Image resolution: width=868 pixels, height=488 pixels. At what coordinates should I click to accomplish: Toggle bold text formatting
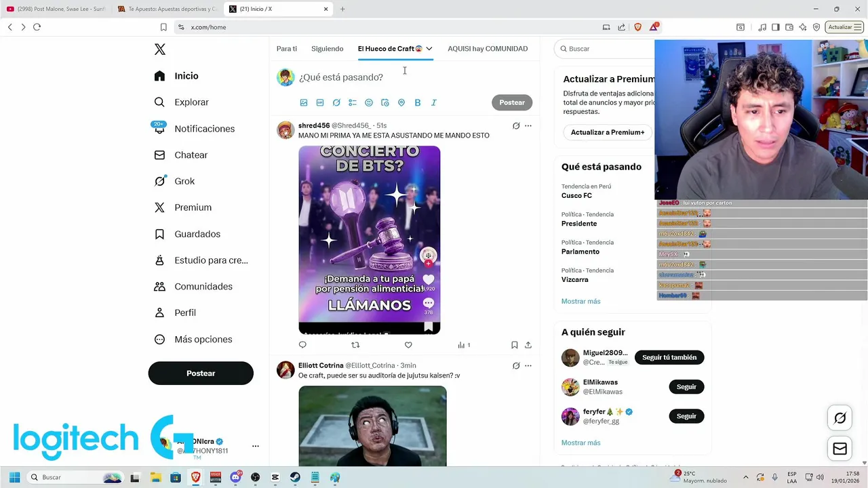418,102
